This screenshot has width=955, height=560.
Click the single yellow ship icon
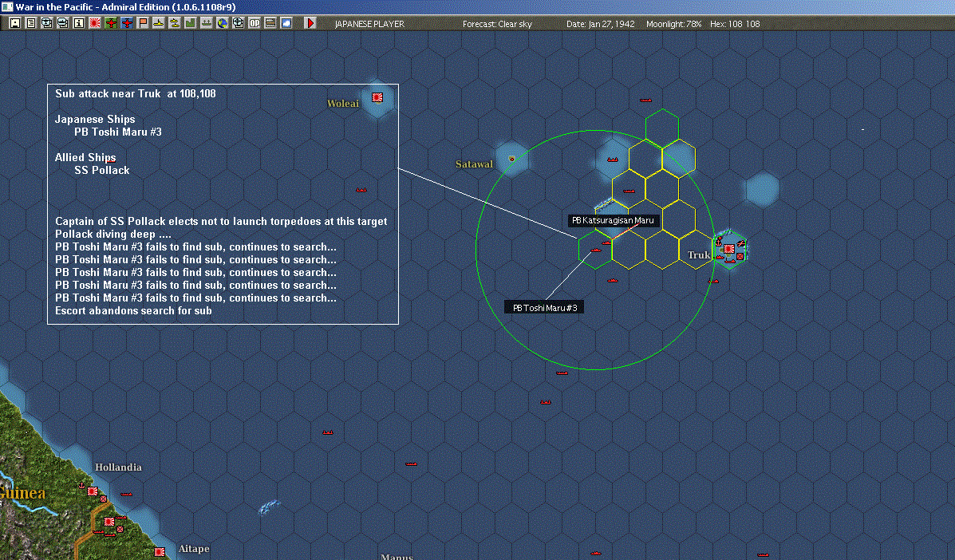[x=158, y=23]
